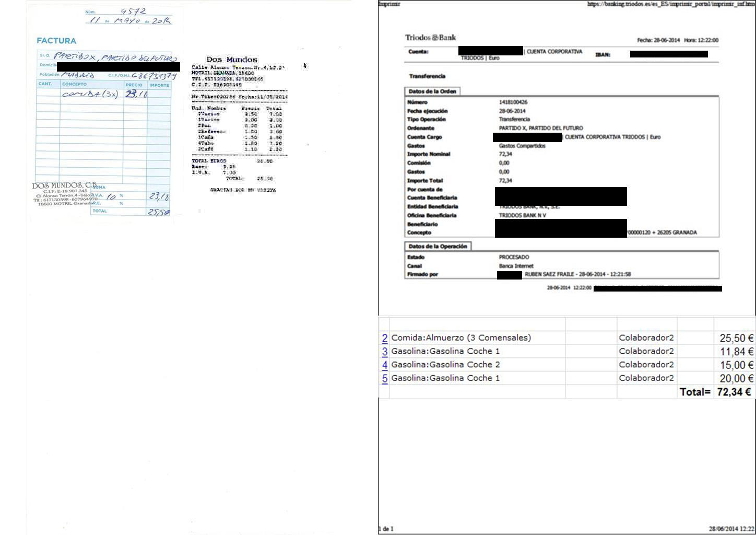Select the 'Gastos Compartidos' value
Viewport: 756px width, 535px height.
click(522, 146)
